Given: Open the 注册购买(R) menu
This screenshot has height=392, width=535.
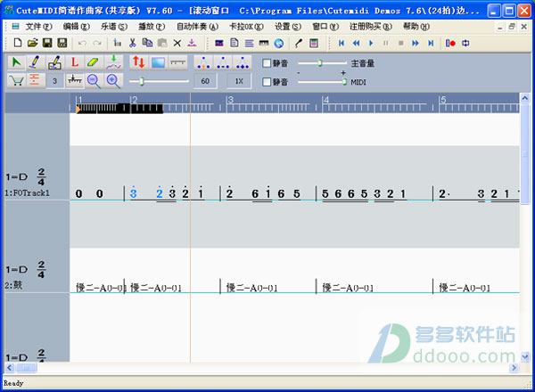Looking at the screenshot, I should (x=371, y=26).
